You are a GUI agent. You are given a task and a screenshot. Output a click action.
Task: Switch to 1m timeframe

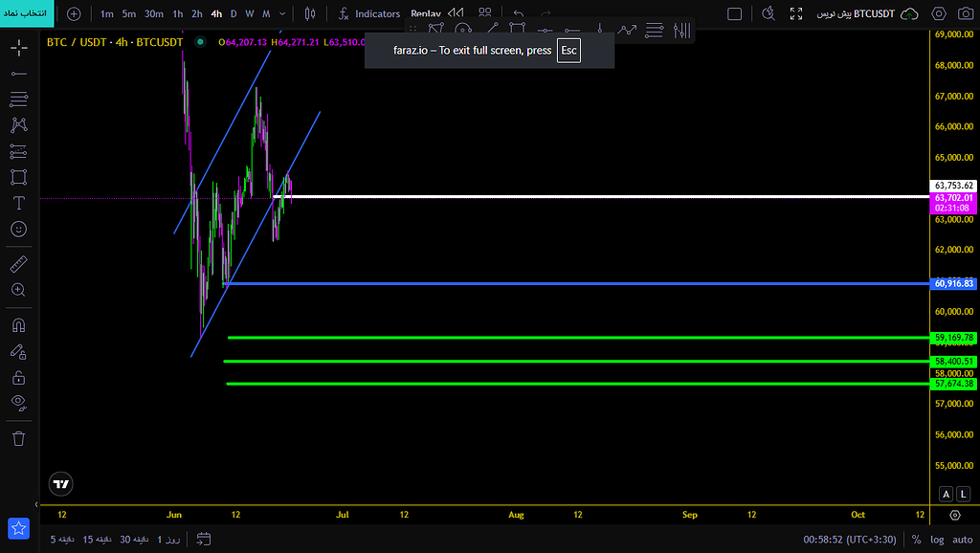click(107, 13)
